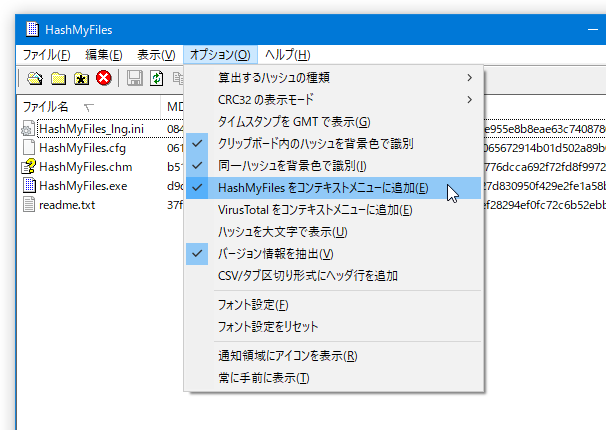Select readme.txt file name
606x430 pixels.
[x=67, y=205]
